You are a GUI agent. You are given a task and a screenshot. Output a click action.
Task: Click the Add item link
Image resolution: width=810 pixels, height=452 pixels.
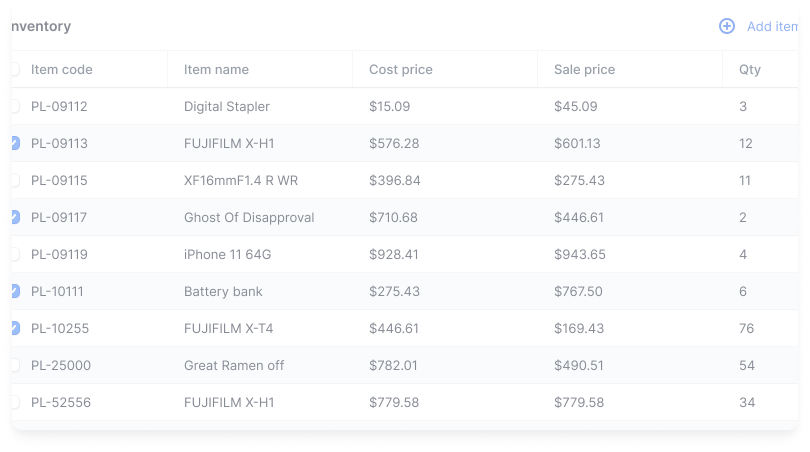coord(772,26)
